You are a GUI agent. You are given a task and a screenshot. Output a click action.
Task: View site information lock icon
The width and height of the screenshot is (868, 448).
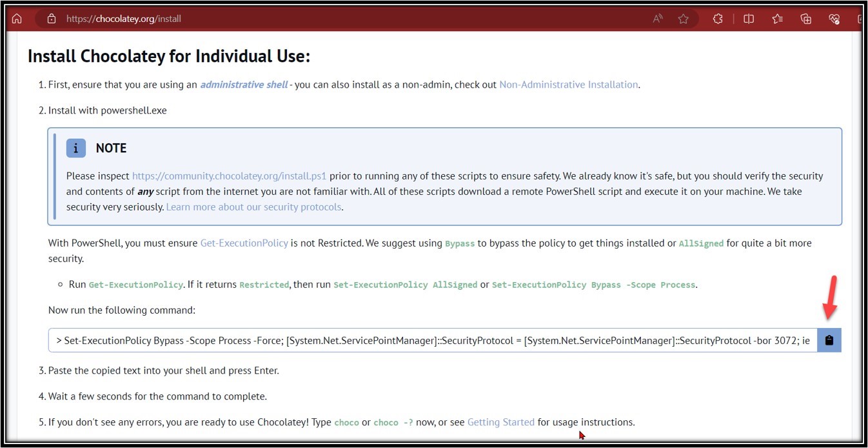coord(52,19)
